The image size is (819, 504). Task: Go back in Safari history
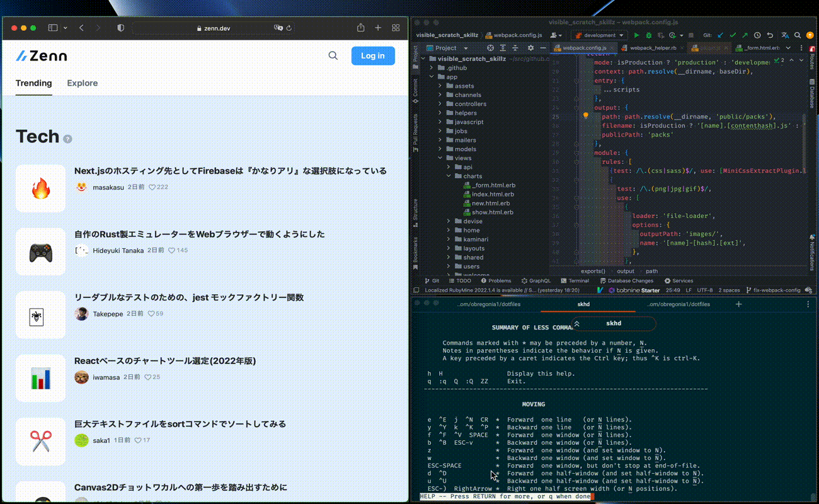click(81, 28)
